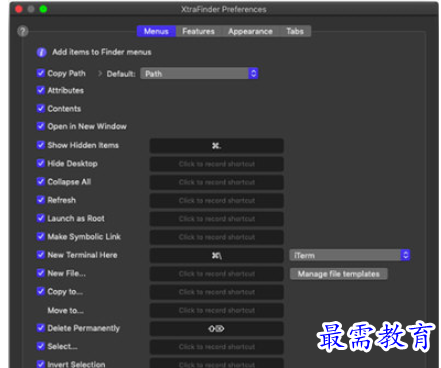Image resolution: width=441 pixels, height=368 pixels.
Task: Toggle Show Hidden Items checkbox
Action: click(41, 145)
